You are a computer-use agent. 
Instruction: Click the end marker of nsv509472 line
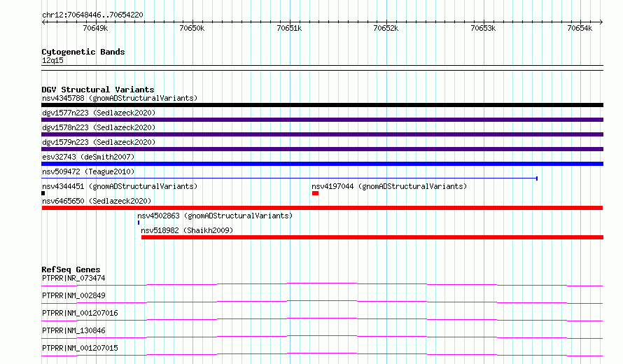[537, 178]
